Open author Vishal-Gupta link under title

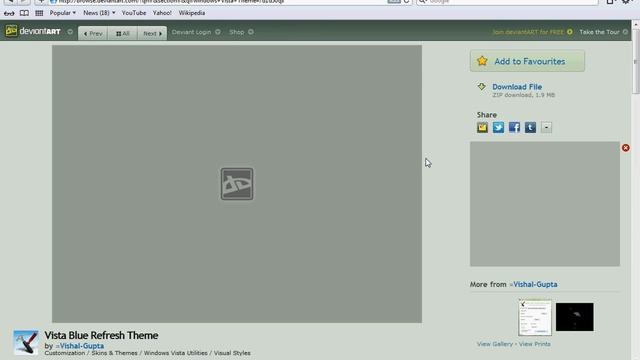82,346
